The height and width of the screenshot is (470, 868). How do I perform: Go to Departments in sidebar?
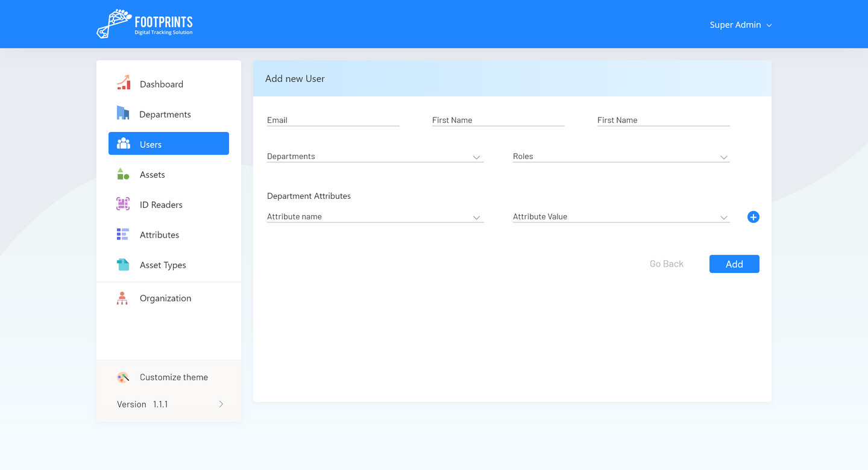169,114
